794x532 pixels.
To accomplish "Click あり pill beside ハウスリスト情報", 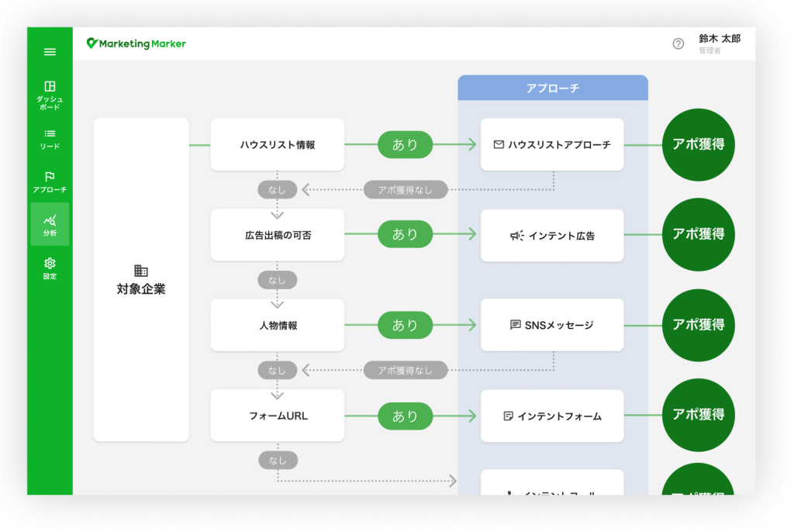I will click(405, 144).
